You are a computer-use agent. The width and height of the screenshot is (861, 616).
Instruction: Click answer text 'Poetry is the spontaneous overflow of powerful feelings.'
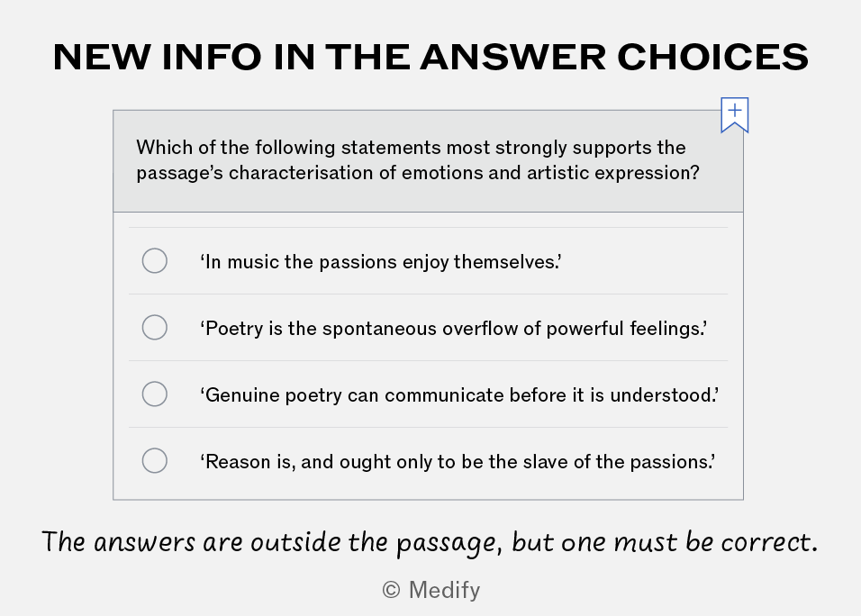tap(453, 329)
